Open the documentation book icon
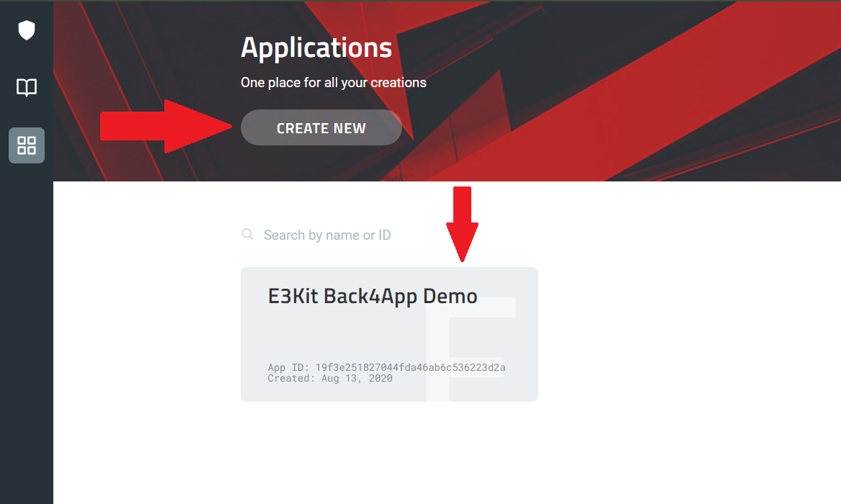The height and width of the screenshot is (504, 841). click(26, 87)
